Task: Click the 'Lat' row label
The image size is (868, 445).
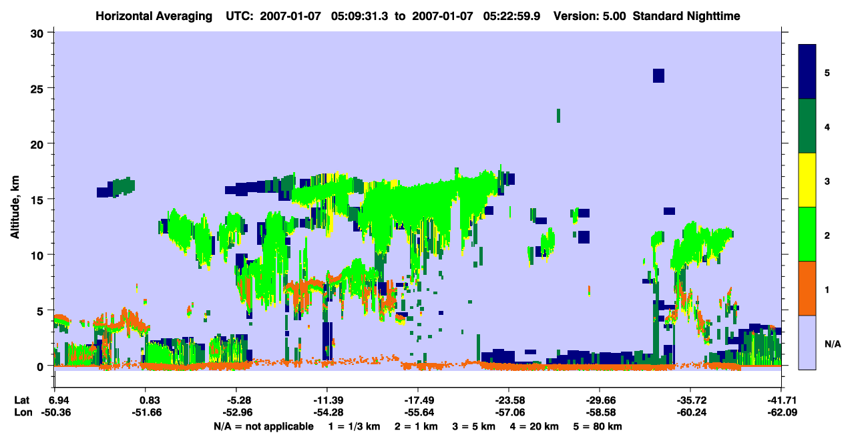Action: [21, 400]
